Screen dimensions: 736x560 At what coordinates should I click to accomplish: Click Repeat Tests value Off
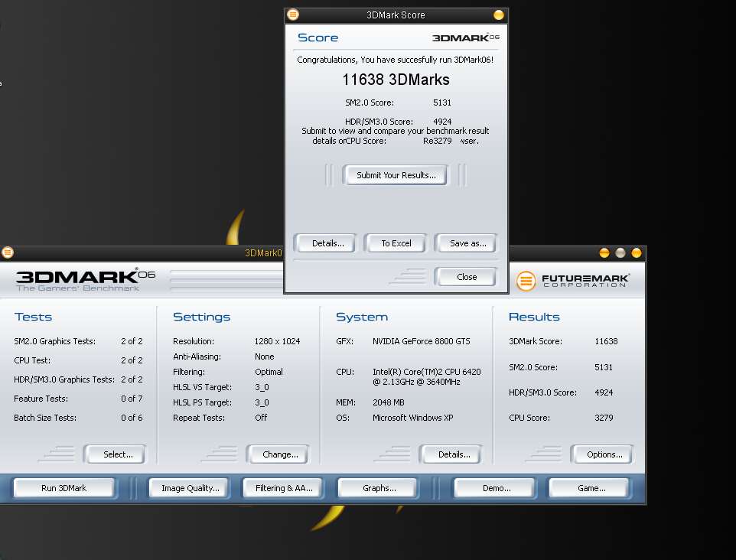tap(261, 418)
